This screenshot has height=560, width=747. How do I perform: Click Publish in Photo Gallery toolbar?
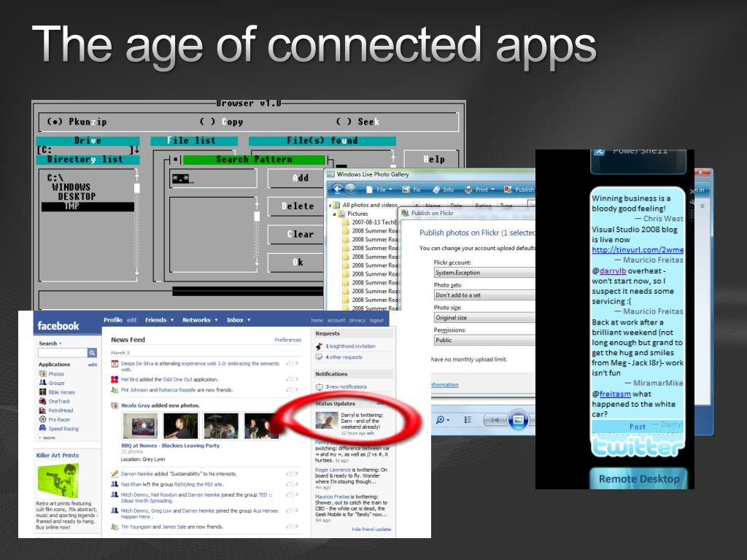coord(519,190)
